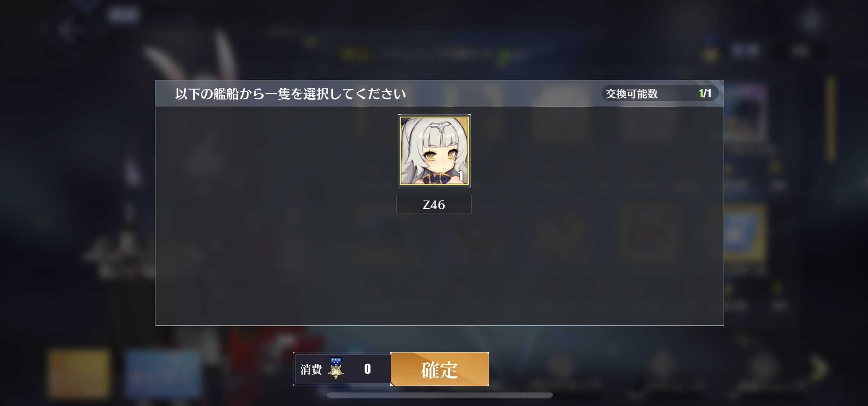Tap the 交換可能数 1/1 counter
The height and width of the screenshot is (406, 868).
point(660,93)
